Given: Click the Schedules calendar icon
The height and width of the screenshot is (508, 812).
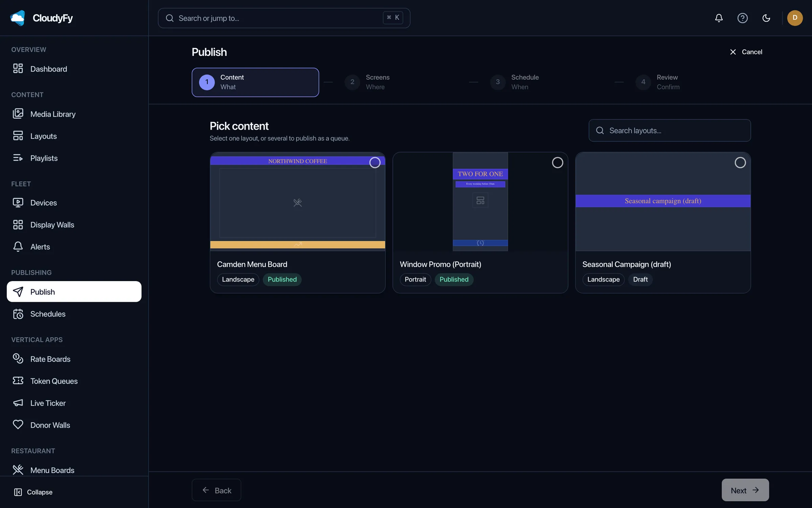Looking at the screenshot, I should (18, 314).
